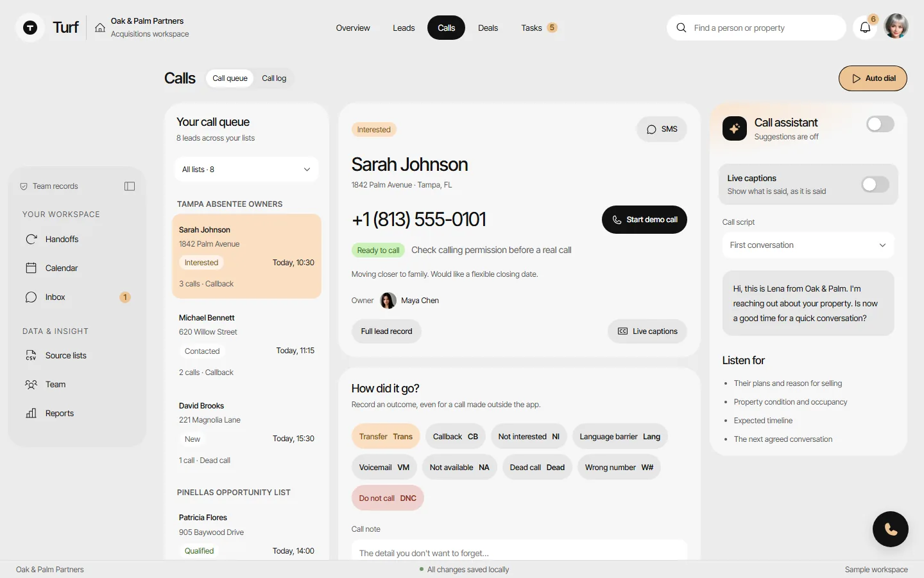924x578 pixels.
Task: Mark outcome as Language barrier
Action: coord(620,437)
